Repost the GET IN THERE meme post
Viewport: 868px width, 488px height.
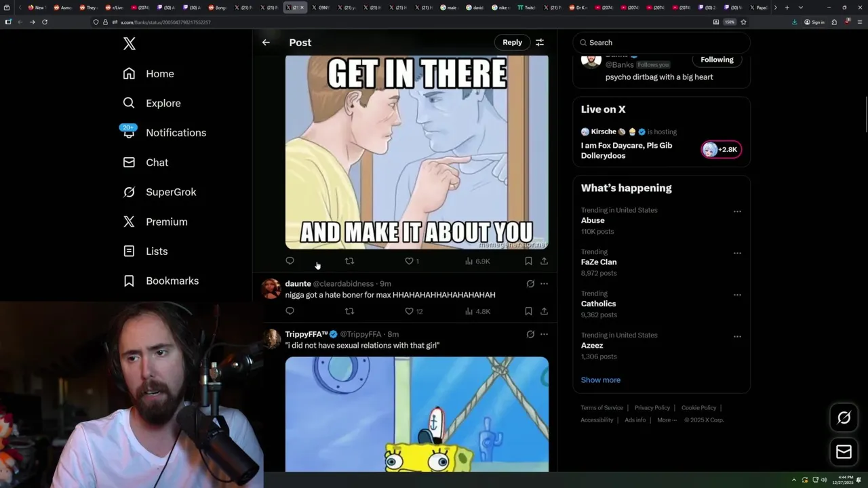pyautogui.click(x=349, y=261)
